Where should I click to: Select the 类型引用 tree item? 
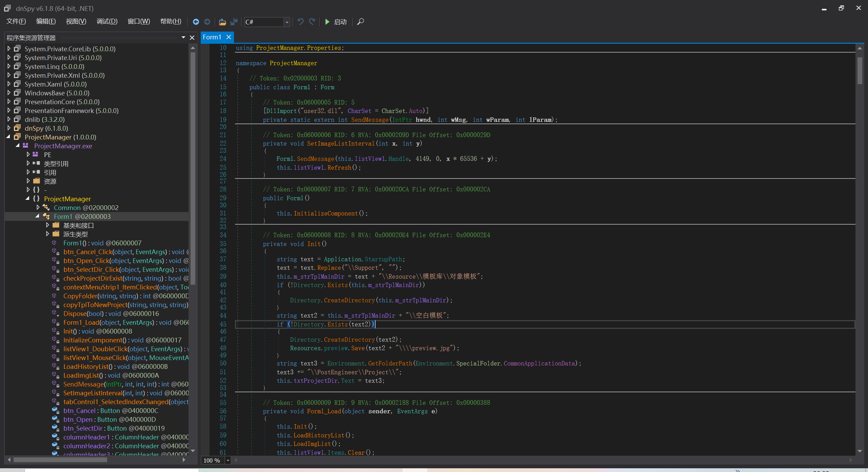56,164
